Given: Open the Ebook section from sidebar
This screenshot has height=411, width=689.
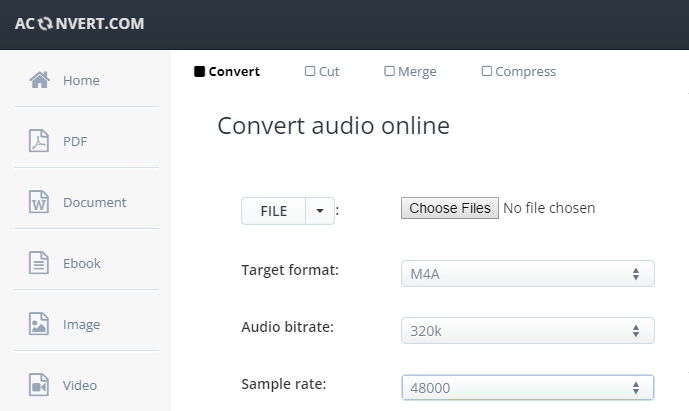Looking at the screenshot, I should click(x=82, y=263).
